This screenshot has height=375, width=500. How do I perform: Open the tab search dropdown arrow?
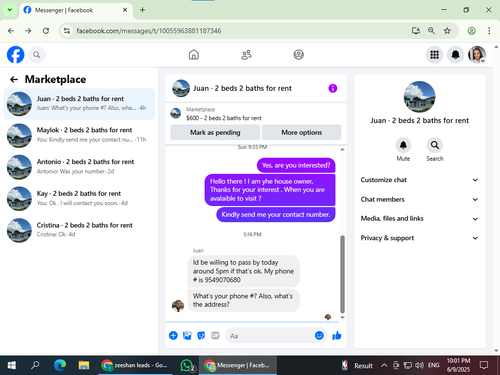click(x=10, y=10)
